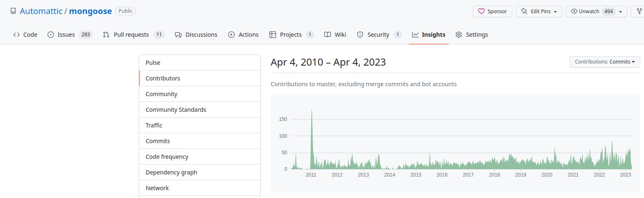Click the Insights graph icon
644x198 pixels.
415,35
